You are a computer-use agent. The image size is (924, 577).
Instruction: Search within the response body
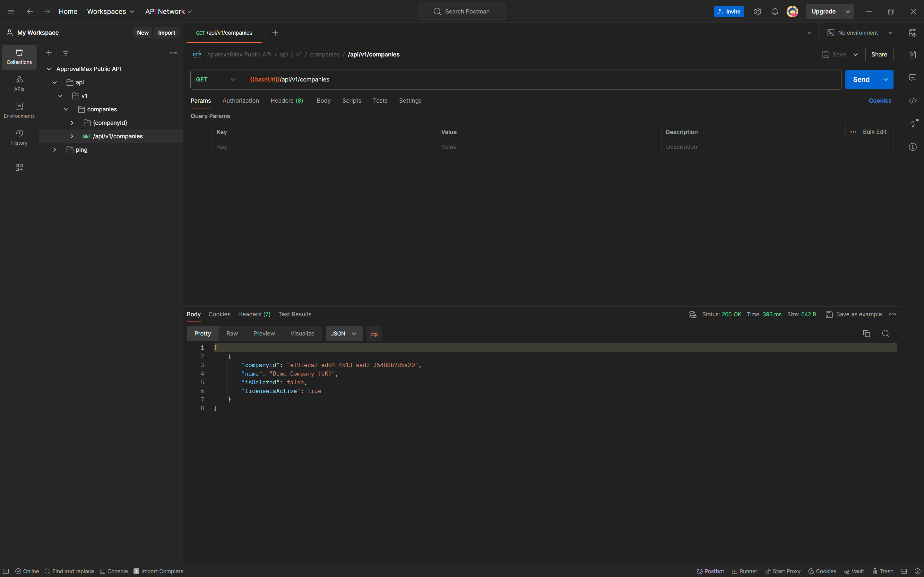(x=885, y=334)
